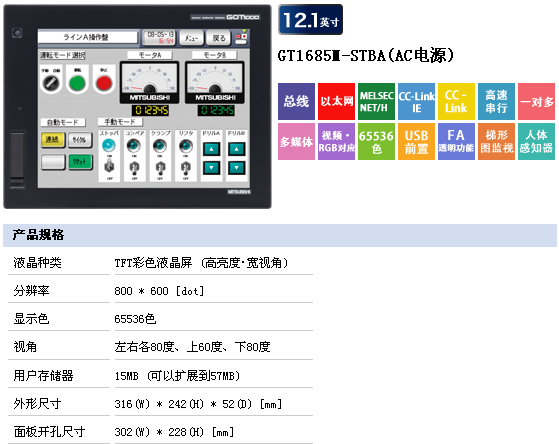Flip the リフタ toggle switch

(186, 167)
